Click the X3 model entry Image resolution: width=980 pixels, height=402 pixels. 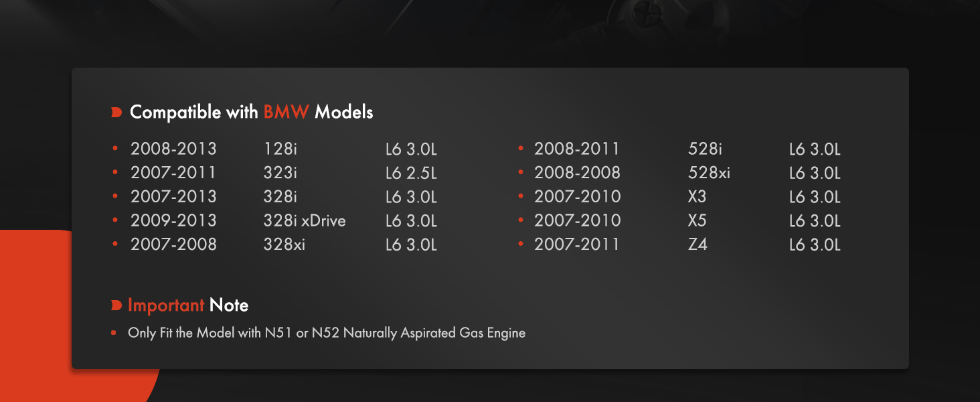coord(698,197)
